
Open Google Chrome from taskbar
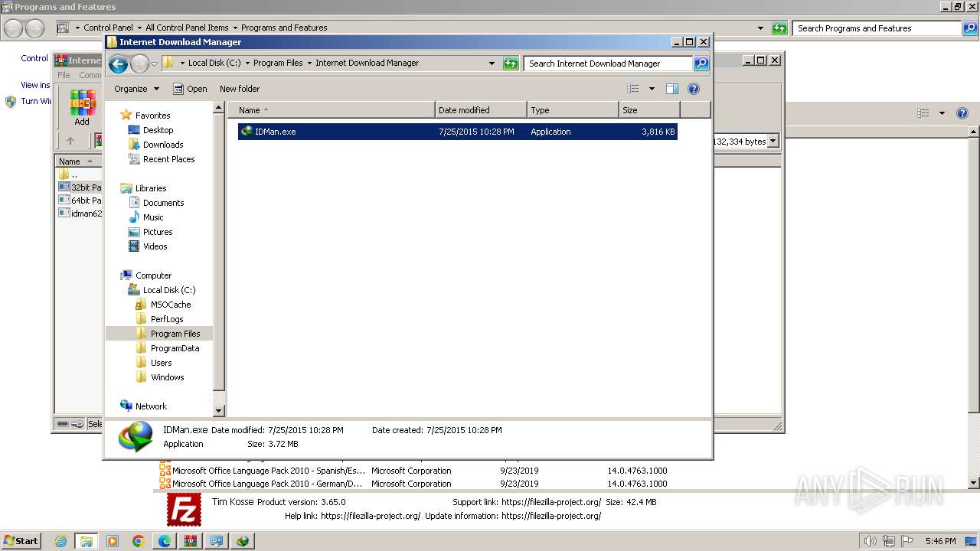(139, 541)
